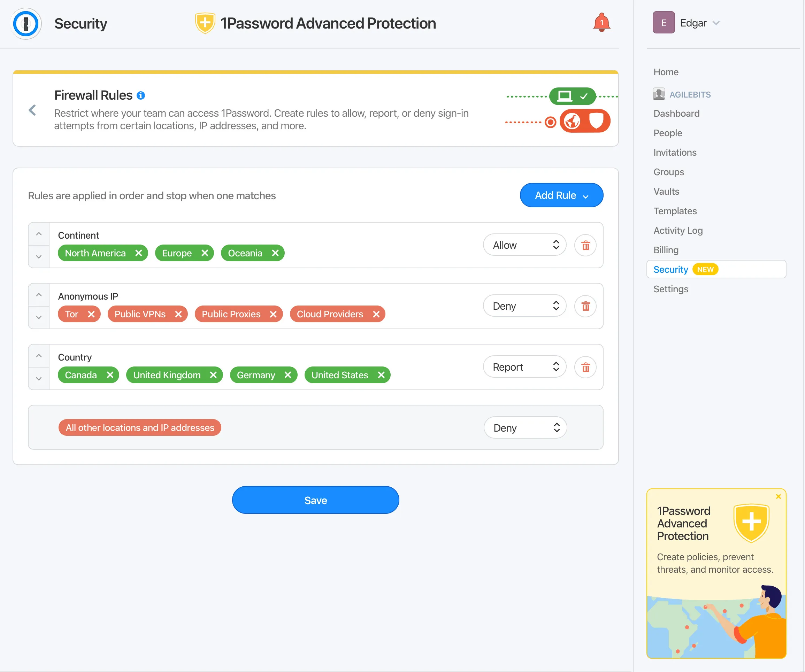Go back using the left chevron arrow

point(33,110)
